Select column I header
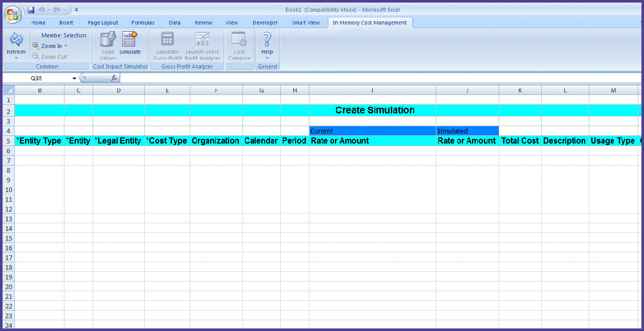This screenshot has height=331, width=644. [x=373, y=90]
